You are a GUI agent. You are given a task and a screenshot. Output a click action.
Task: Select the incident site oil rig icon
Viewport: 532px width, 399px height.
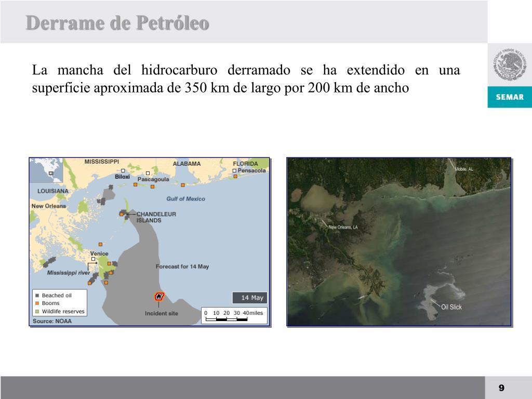click(159, 297)
